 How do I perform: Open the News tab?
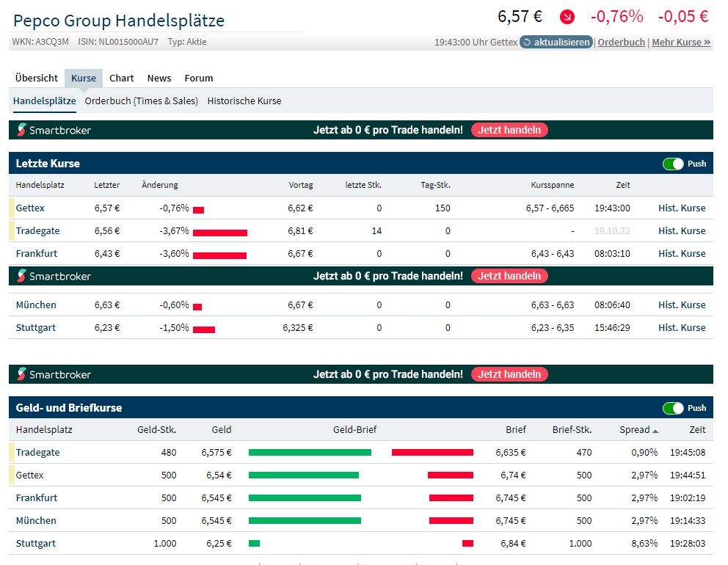point(159,78)
